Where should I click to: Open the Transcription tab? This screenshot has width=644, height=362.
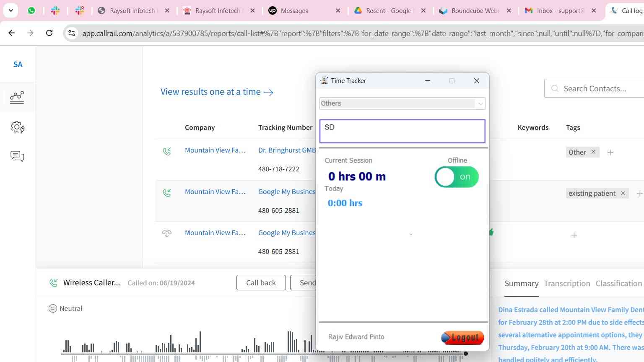pyautogui.click(x=567, y=284)
